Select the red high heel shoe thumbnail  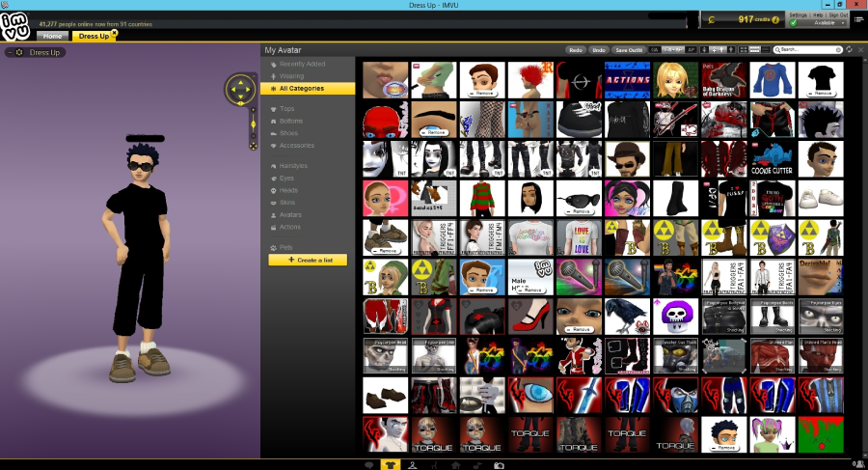pyautogui.click(x=530, y=317)
